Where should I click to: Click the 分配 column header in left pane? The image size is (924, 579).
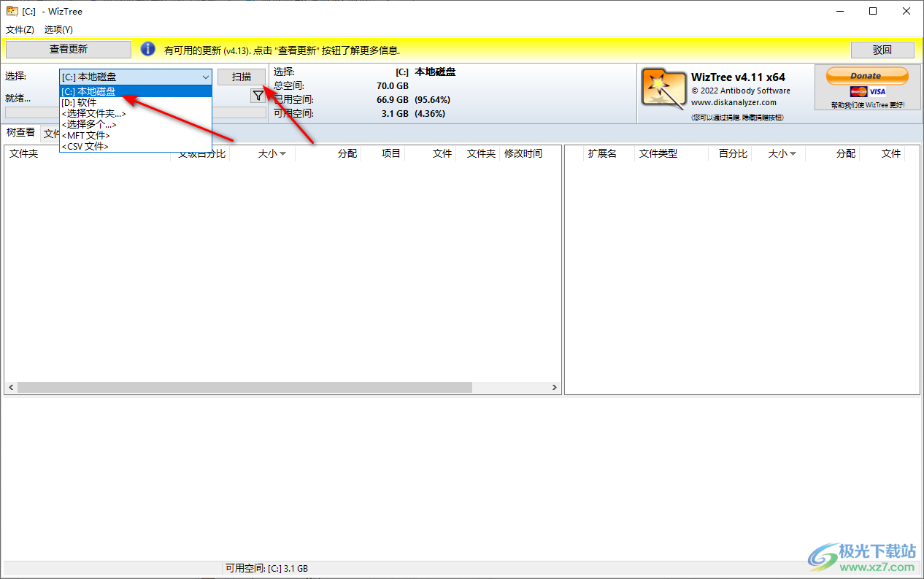coord(328,153)
